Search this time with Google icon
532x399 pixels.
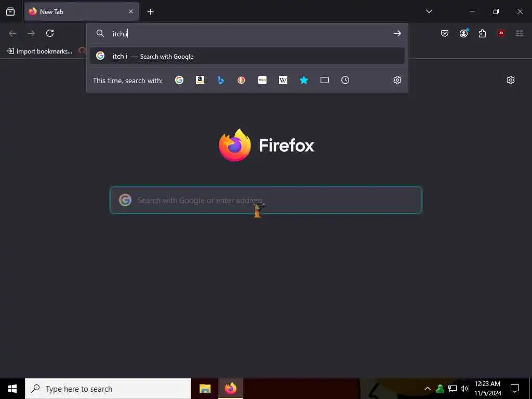pyautogui.click(x=179, y=80)
